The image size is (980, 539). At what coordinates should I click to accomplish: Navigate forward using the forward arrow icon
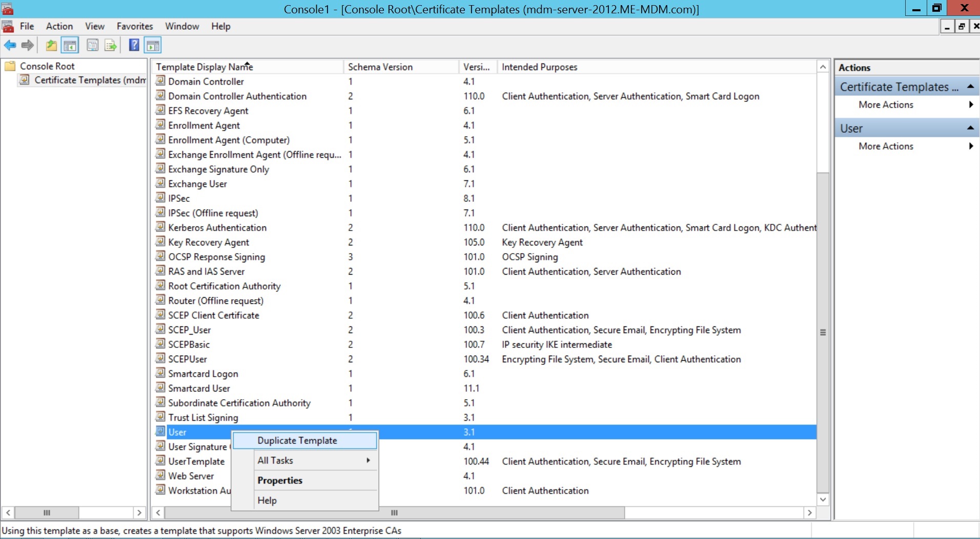point(27,45)
